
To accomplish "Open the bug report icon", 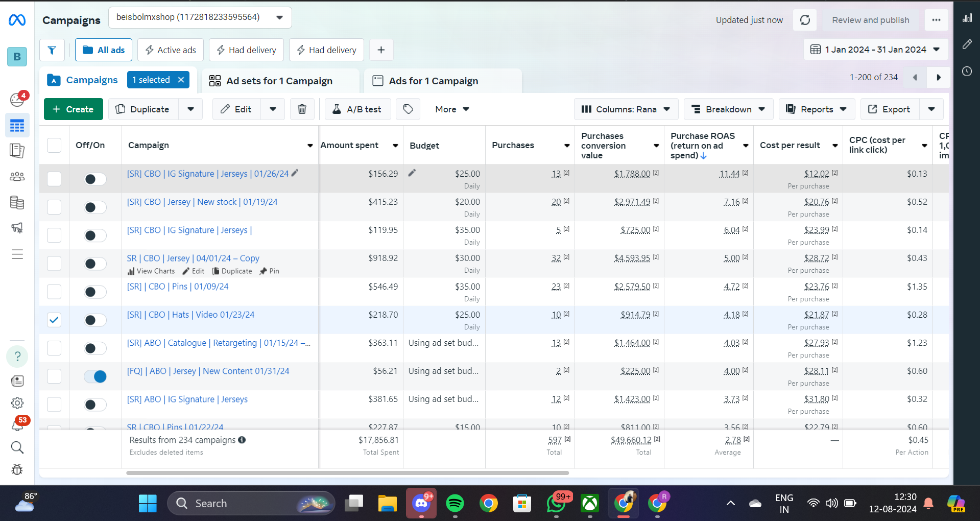I will 17,469.
